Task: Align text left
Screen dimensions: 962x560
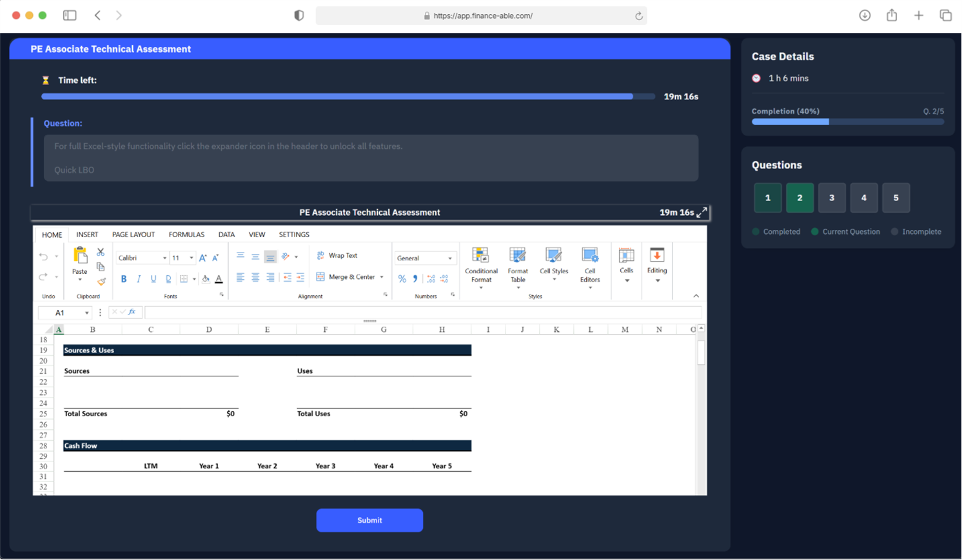Action: pyautogui.click(x=240, y=277)
